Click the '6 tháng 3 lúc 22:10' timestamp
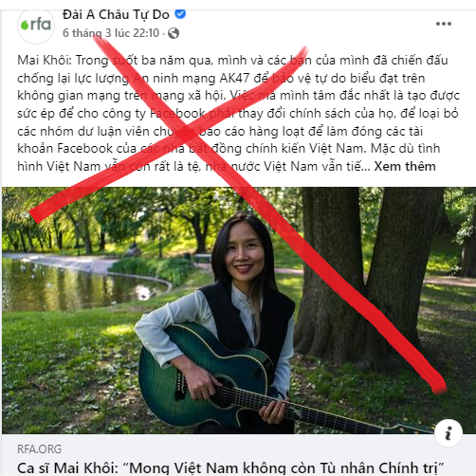This screenshot has width=476, height=476. [x=111, y=33]
